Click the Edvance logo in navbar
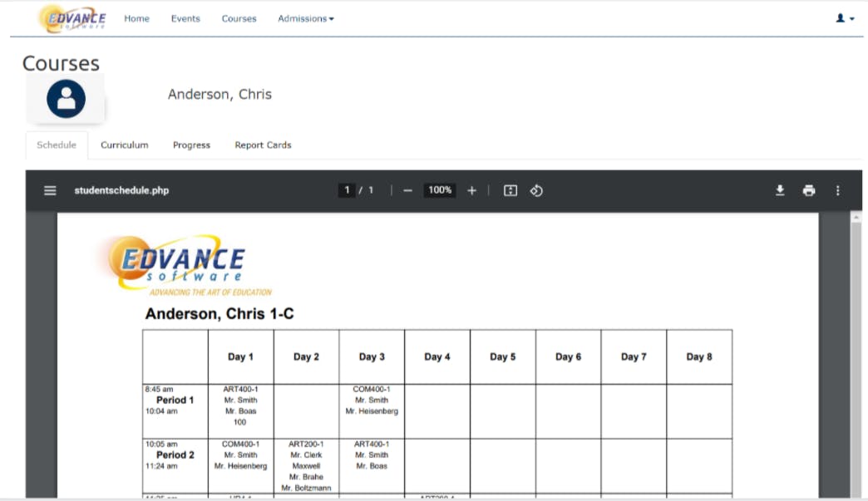Viewport: 868px width, 501px height. (x=72, y=18)
